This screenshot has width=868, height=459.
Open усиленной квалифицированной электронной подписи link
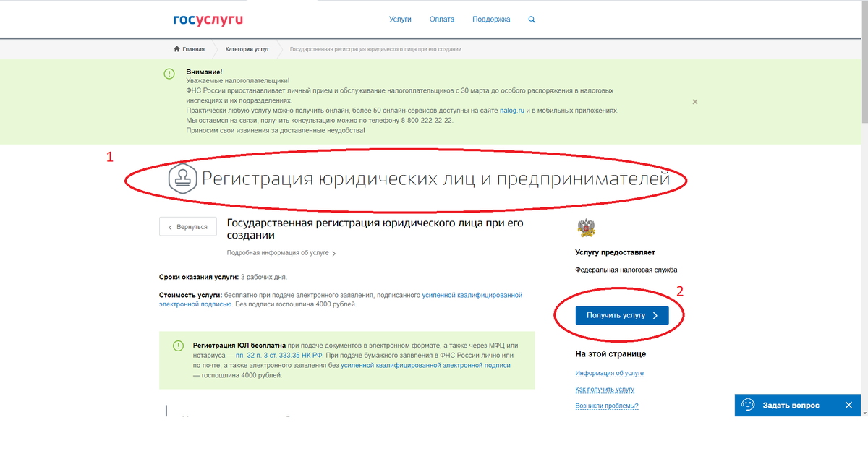(x=426, y=366)
